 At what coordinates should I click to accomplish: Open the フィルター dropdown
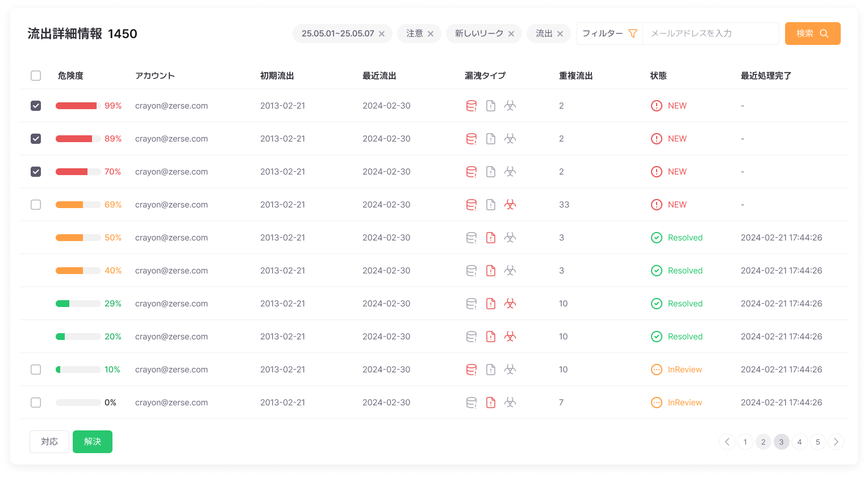(x=610, y=34)
